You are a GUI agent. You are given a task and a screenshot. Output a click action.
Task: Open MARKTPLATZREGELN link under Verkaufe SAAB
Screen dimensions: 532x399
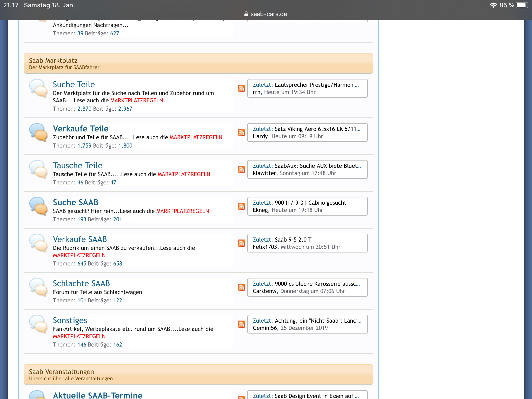tap(79, 255)
